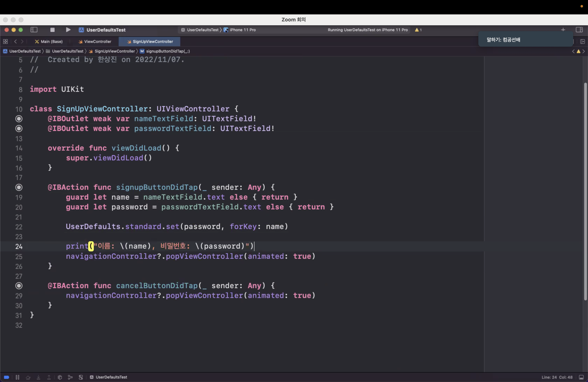
Task: Jump to previous issue arrow
Action: pos(573,51)
